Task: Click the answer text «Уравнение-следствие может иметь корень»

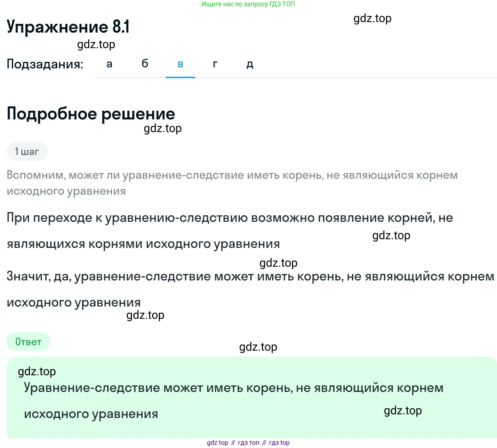Action: 234,401
